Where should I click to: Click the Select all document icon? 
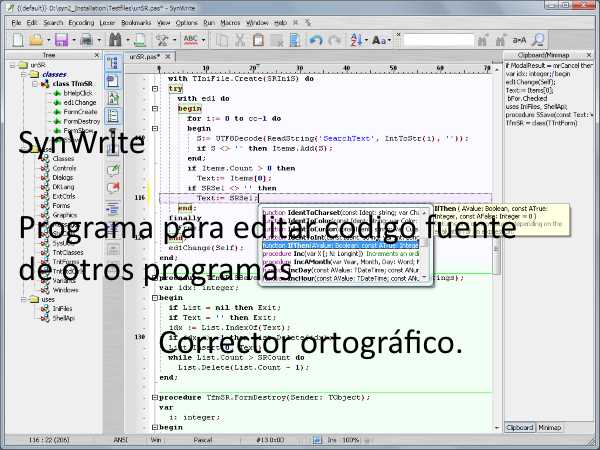(295, 40)
